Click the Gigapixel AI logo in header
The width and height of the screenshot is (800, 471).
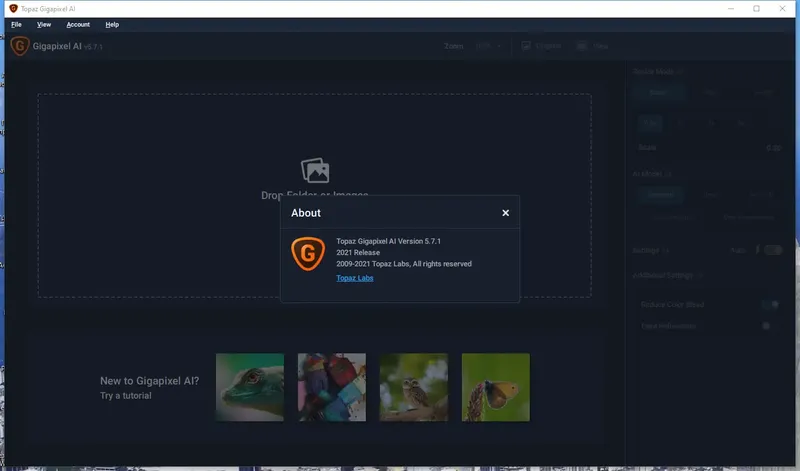pos(20,46)
